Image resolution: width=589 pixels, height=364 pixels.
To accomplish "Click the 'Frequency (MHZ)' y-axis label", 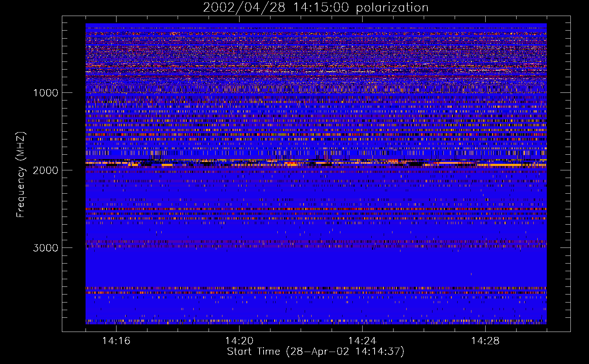I will (x=20, y=175).
